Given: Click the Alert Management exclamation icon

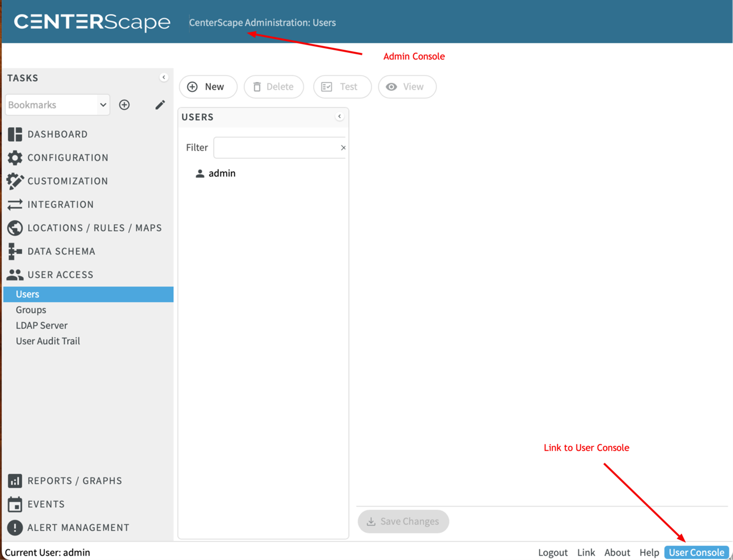Looking at the screenshot, I should click(15, 527).
